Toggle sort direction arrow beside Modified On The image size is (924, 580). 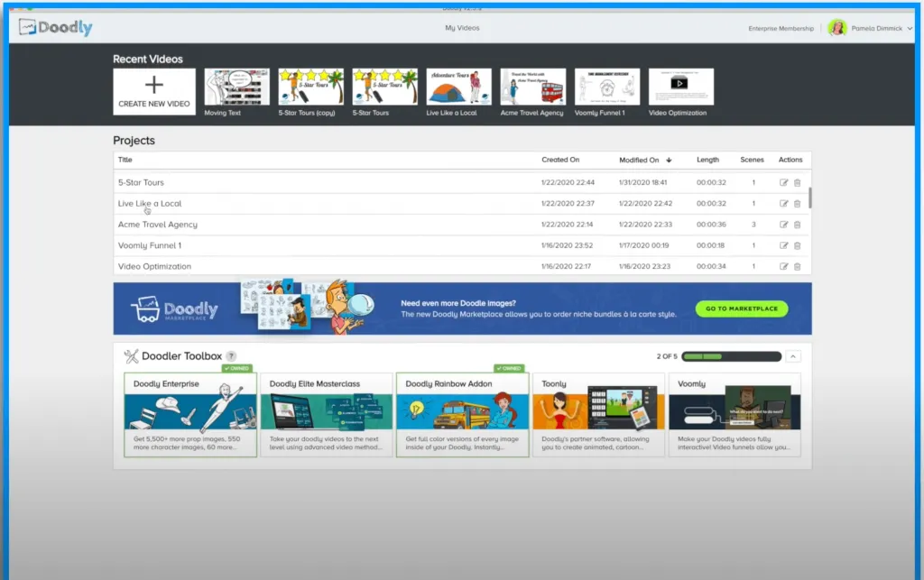(669, 161)
